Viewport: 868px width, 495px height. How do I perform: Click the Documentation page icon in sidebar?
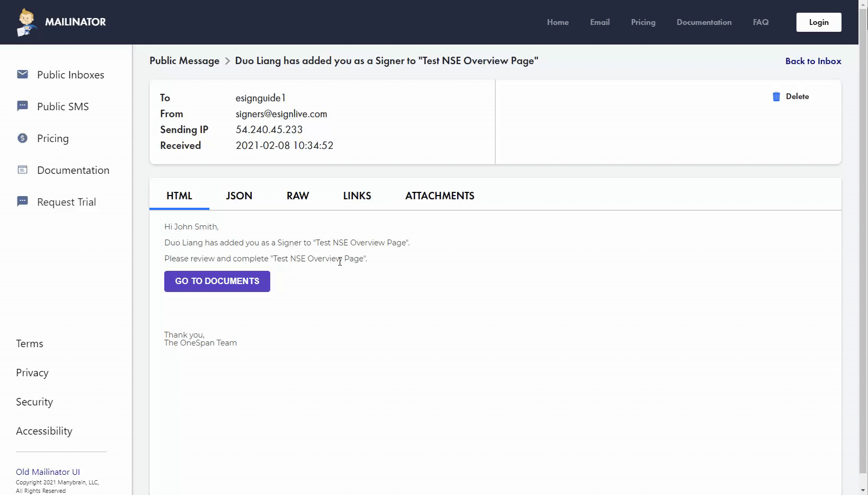click(22, 170)
